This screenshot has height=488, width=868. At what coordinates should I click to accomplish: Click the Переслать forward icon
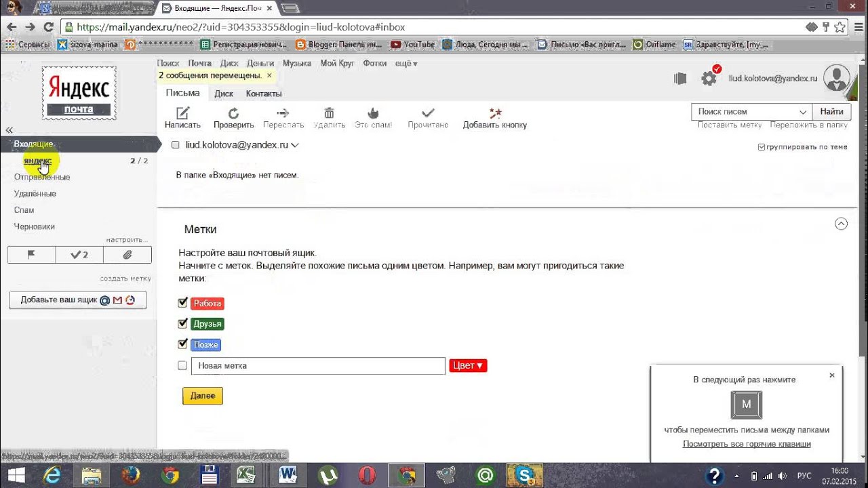point(283,113)
